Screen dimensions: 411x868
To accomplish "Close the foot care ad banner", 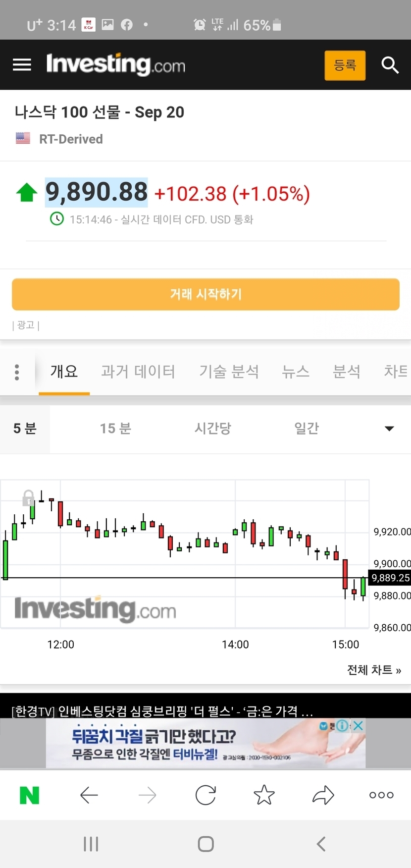I will tap(359, 726).
